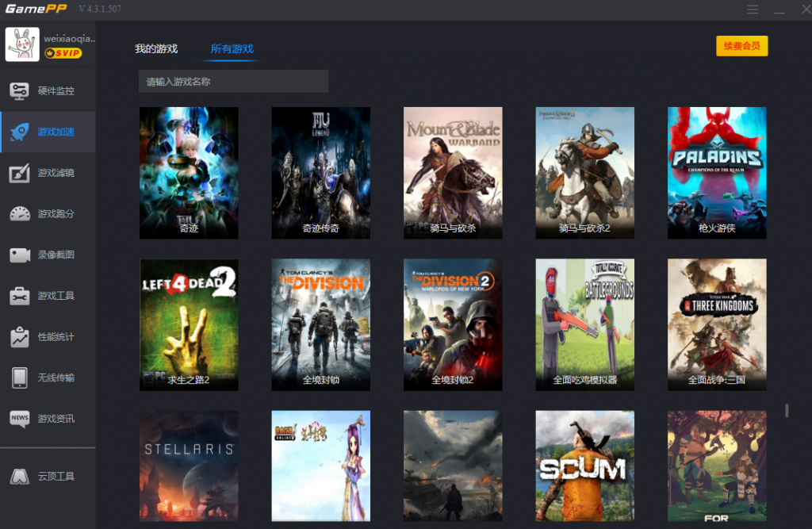The height and width of the screenshot is (529, 812).
Task: Select the Stellaris game cover
Action: tap(189, 466)
